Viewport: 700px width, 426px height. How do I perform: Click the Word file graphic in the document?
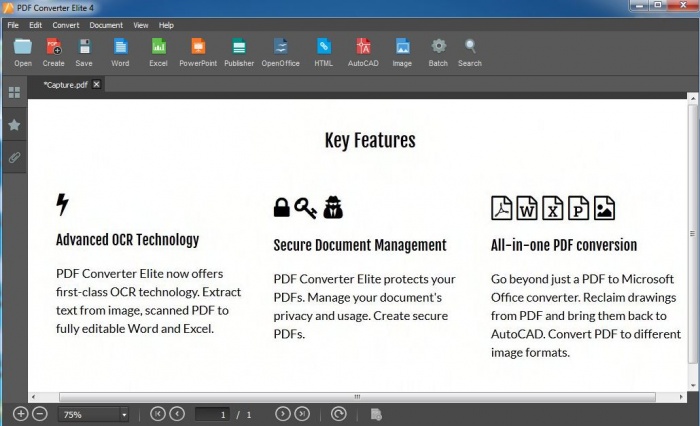(x=527, y=208)
